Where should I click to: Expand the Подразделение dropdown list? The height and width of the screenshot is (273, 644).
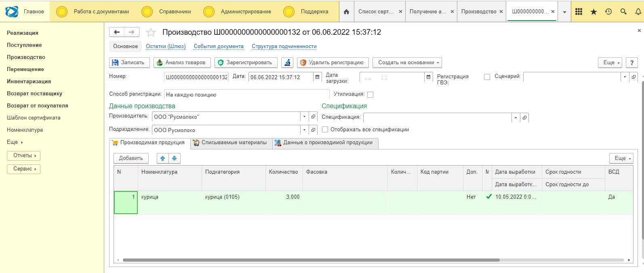tap(305, 130)
